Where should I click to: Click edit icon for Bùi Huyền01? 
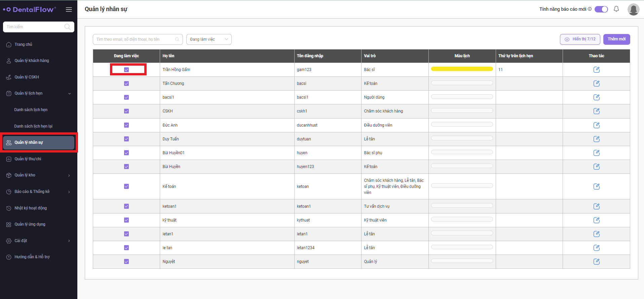click(596, 153)
